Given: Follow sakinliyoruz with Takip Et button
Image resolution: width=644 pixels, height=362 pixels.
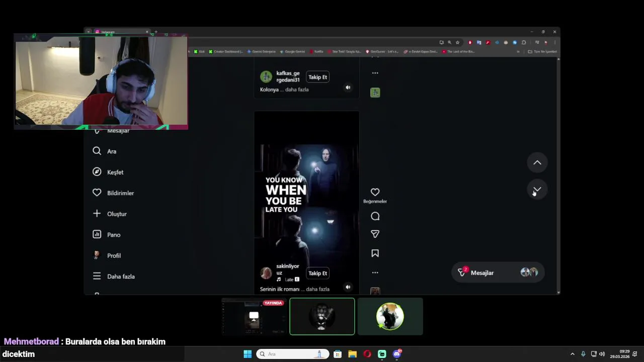Looking at the screenshot, I should point(317,273).
